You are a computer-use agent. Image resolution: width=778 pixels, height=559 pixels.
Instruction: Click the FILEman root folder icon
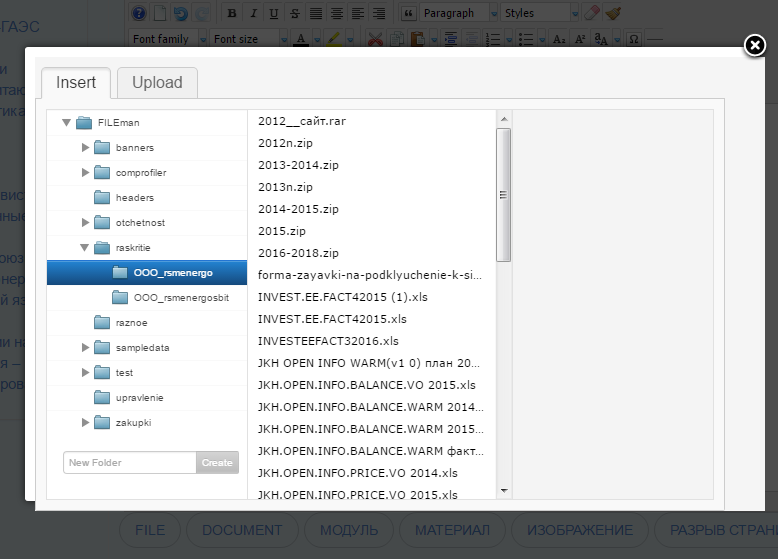[x=84, y=122]
